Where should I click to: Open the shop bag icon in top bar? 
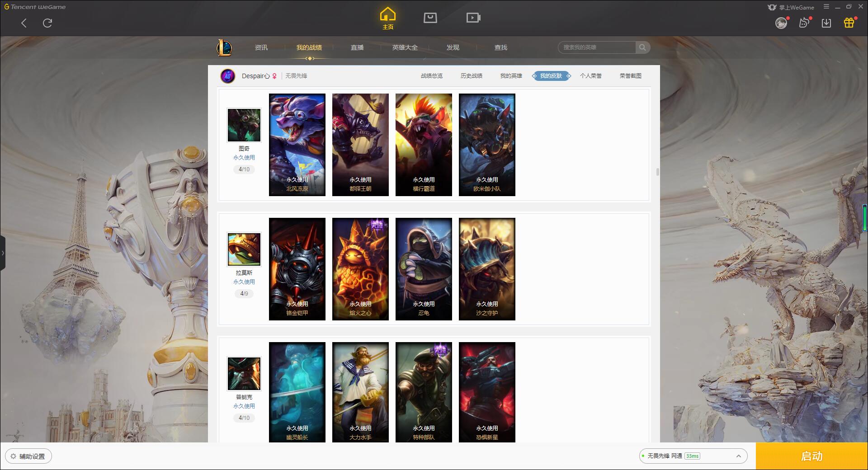pos(430,18)
